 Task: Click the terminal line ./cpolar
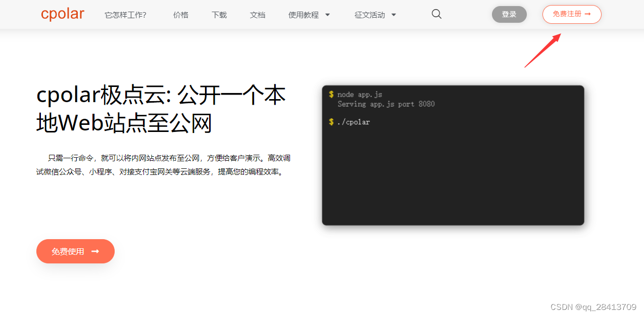click(x=354, y=122)
